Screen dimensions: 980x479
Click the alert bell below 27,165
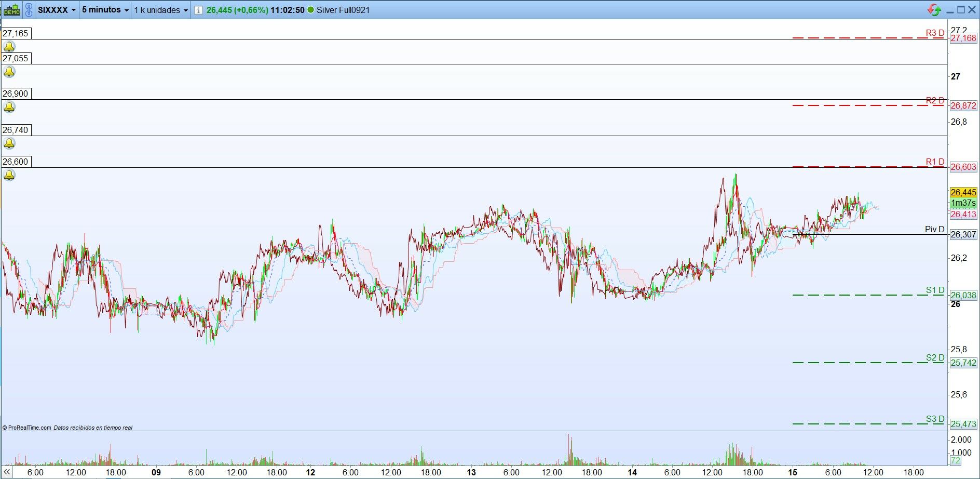9,47
